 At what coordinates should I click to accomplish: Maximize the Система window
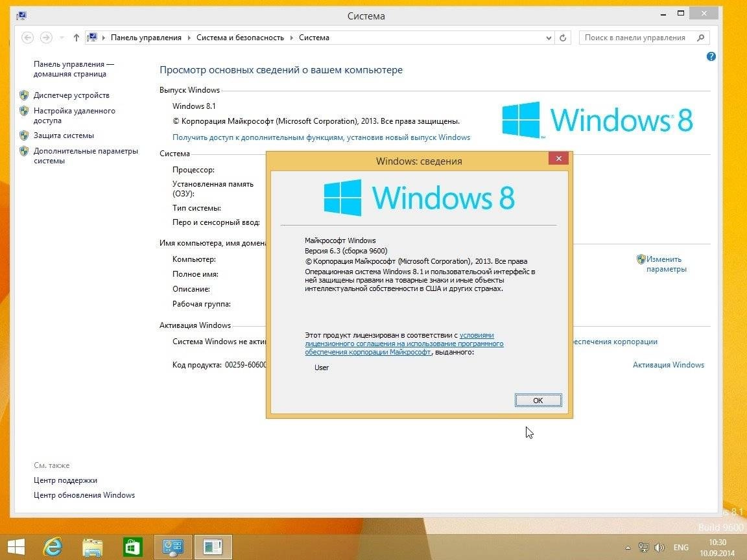coord(681,14)
